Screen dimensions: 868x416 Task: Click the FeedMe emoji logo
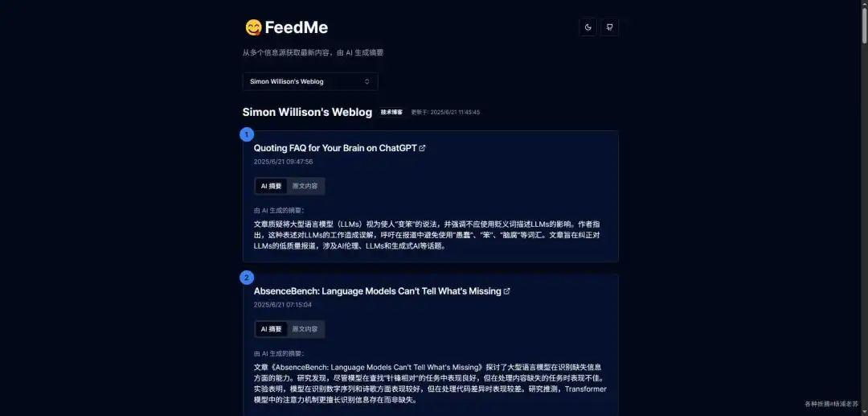tap(253, 27)
